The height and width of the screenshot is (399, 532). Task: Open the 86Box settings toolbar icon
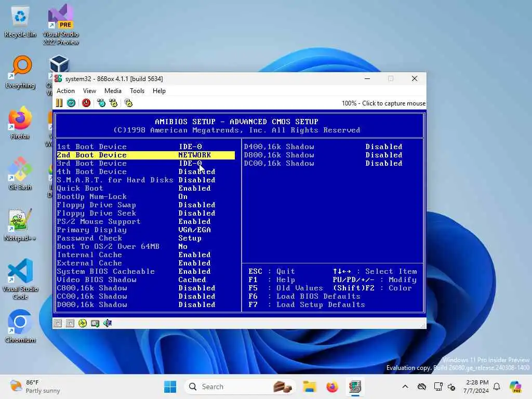(x=128, y=103)
